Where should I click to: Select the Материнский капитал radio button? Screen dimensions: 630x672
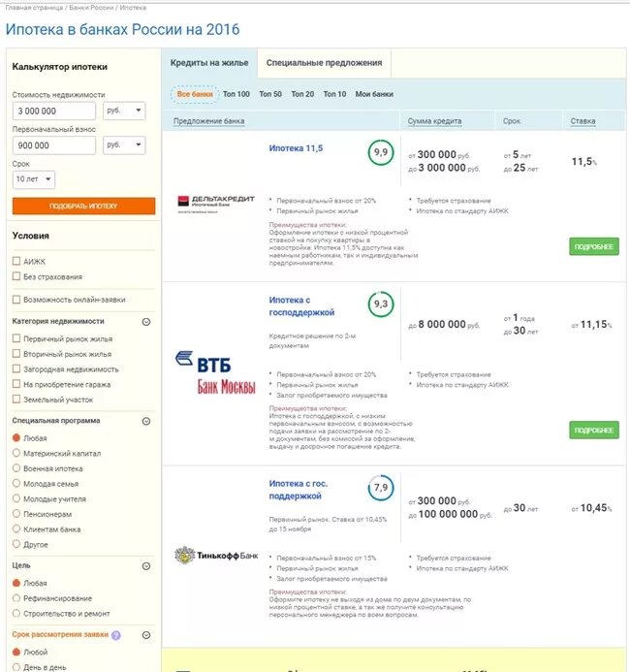16,453
